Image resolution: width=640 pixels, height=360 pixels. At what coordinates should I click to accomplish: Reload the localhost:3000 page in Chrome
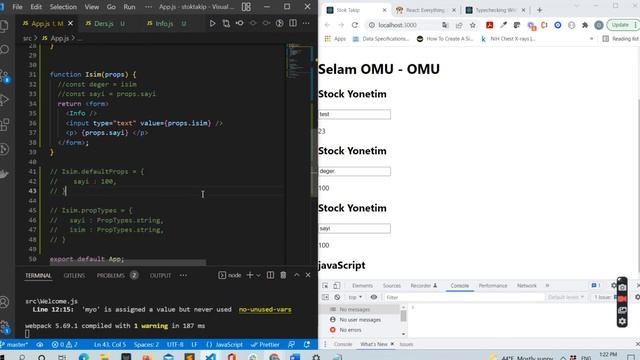(x=355, y=25)
